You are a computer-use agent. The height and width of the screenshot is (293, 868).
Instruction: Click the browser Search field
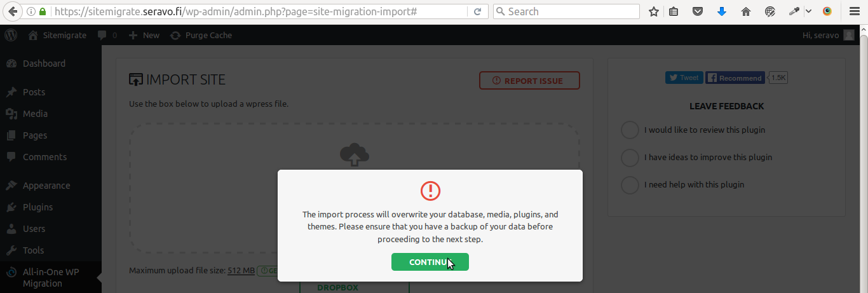(566, 11)
